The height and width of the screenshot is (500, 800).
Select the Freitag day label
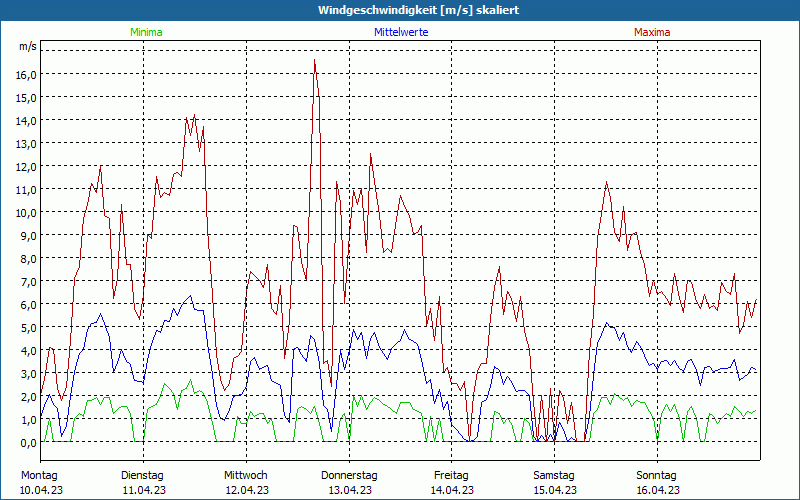451,475
